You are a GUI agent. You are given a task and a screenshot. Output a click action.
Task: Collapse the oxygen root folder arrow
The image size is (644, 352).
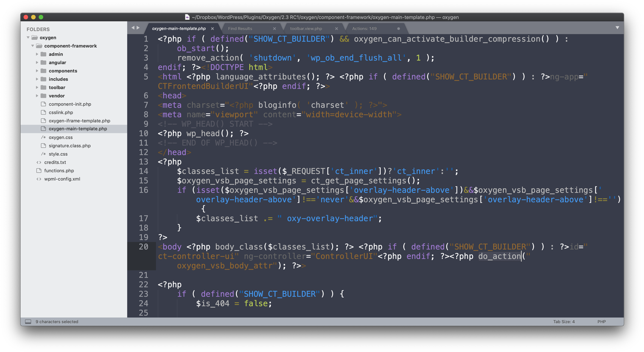(28, 38)
